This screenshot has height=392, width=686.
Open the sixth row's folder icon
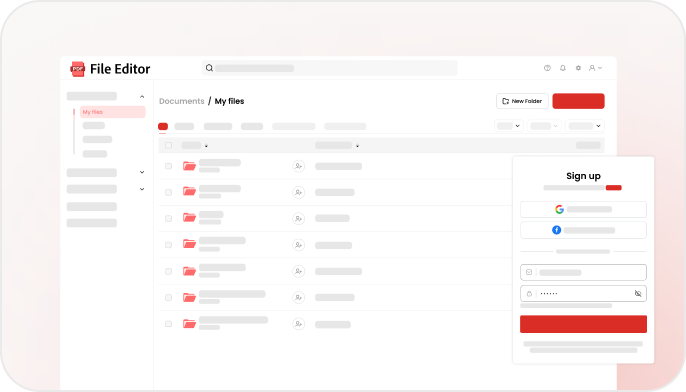click(189, 298)
